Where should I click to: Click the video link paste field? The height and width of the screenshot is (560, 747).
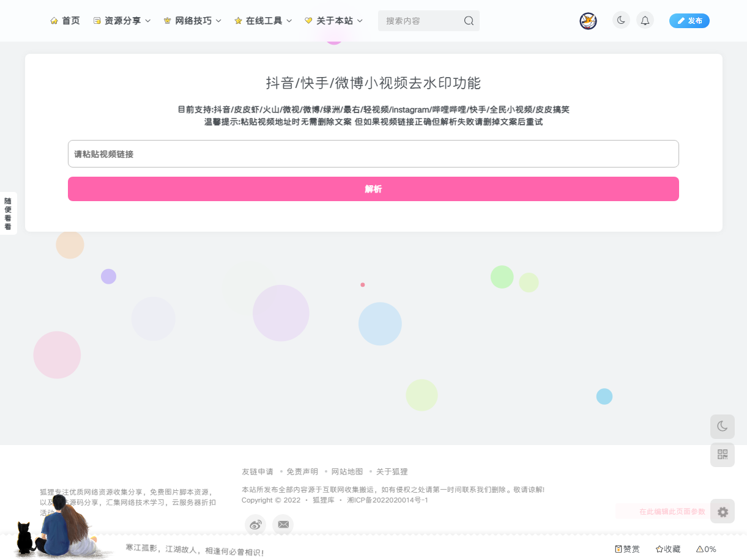point(373,154)
